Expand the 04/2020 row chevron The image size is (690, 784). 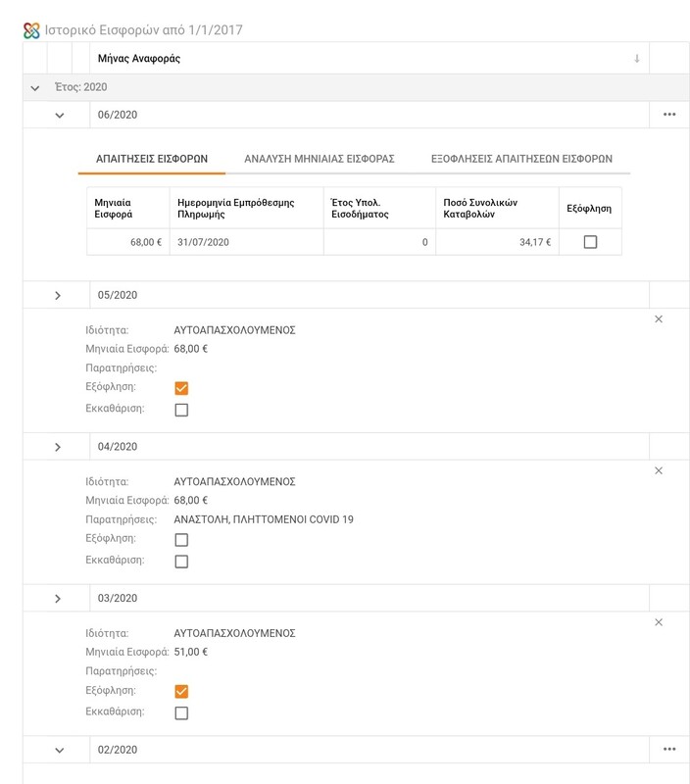58,447
